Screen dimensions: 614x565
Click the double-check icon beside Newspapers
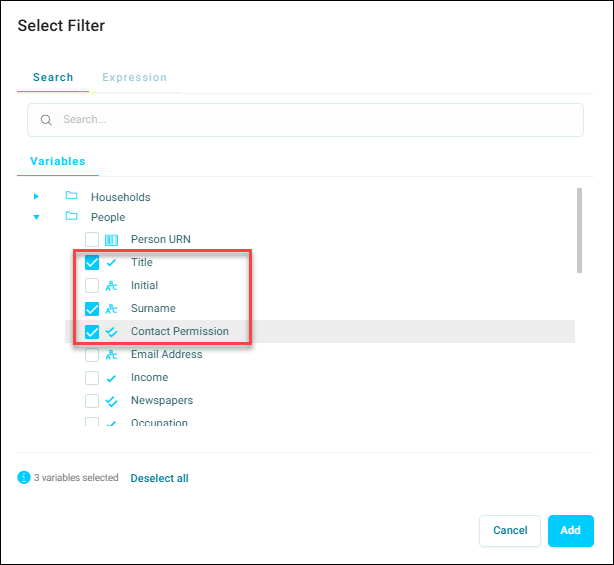pos(112,401)
